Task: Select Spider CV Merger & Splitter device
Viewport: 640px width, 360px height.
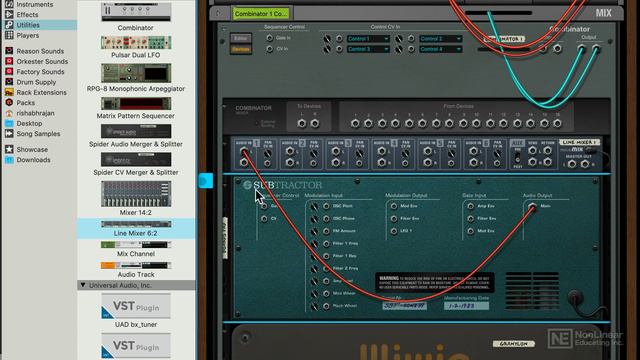Action: click(x=136, y=159)
